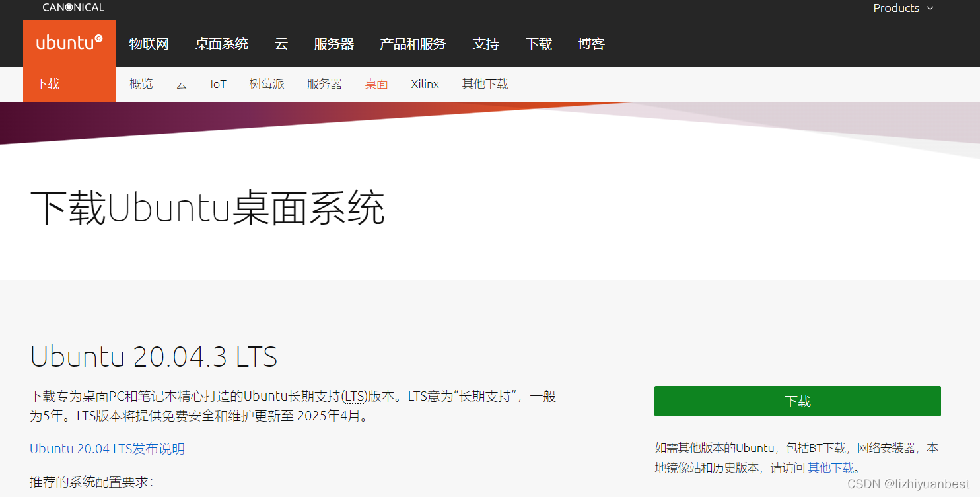Open the 树莓派 sub-tab
The height and width of the screenshot is (497, 980).
267,84
